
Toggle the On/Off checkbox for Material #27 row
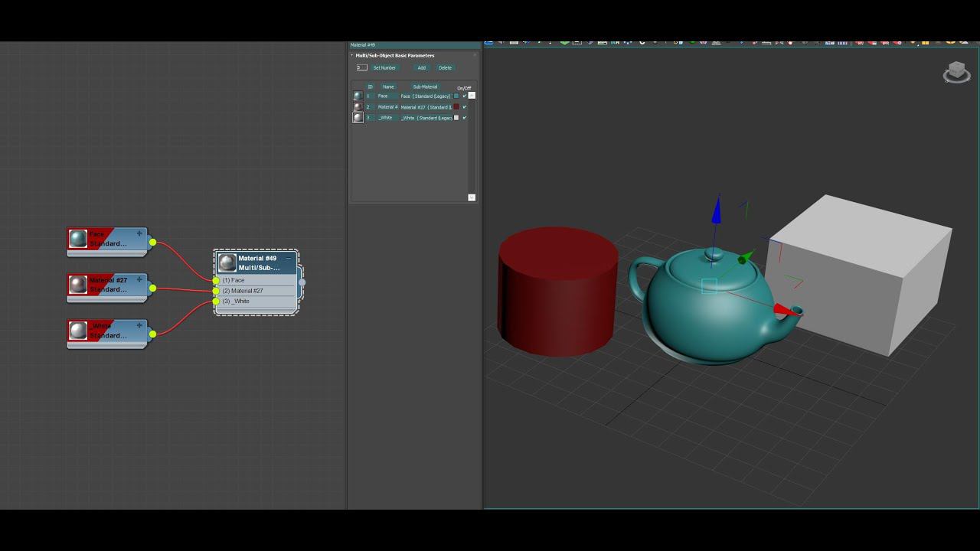pos(464,107)
